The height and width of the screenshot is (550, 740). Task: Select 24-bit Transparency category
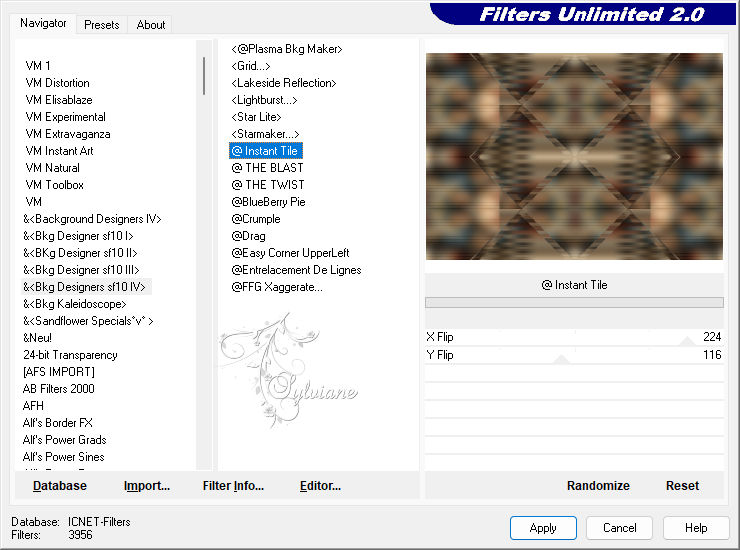tap(70, 355)
